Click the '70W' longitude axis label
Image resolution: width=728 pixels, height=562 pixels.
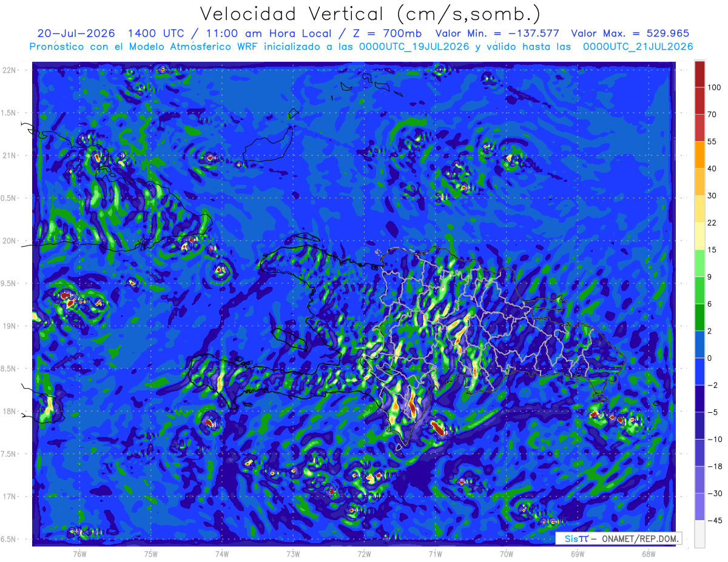coord(507,554)
